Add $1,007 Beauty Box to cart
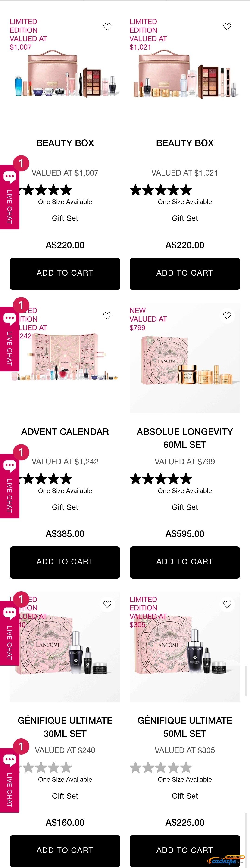This screenshot has height=868, width=250. coord(65,273)
